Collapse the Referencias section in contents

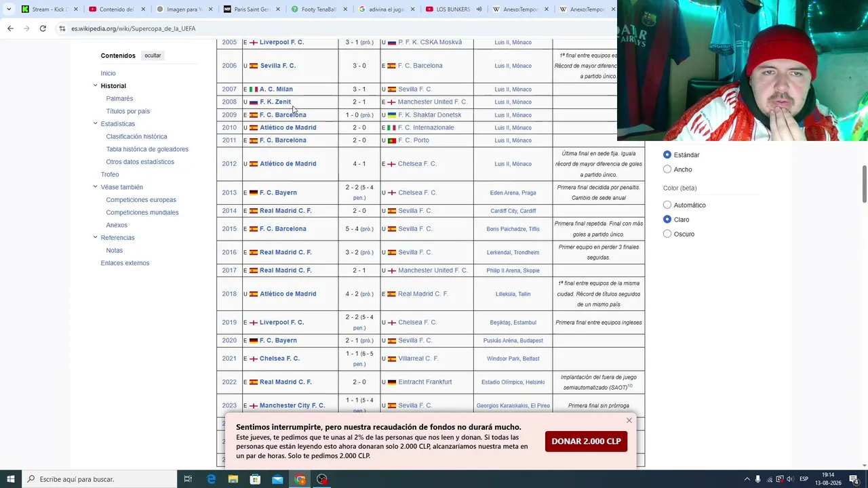pos(95,237)
